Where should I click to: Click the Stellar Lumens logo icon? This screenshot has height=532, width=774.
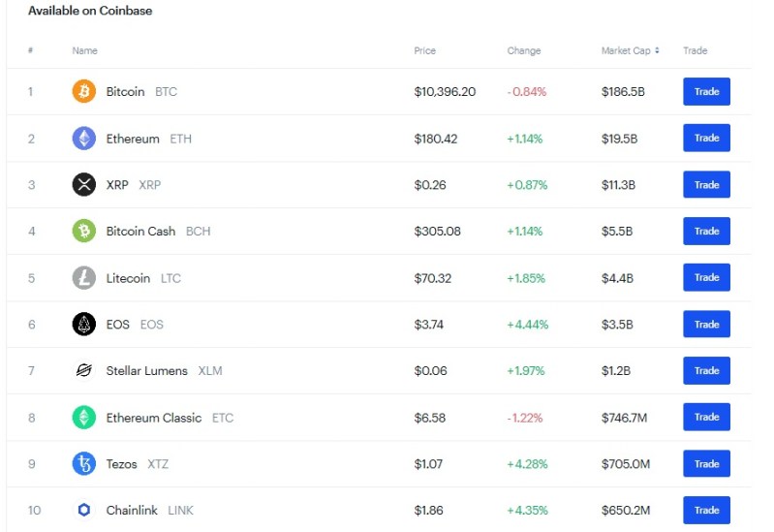(x=84, y=370)
